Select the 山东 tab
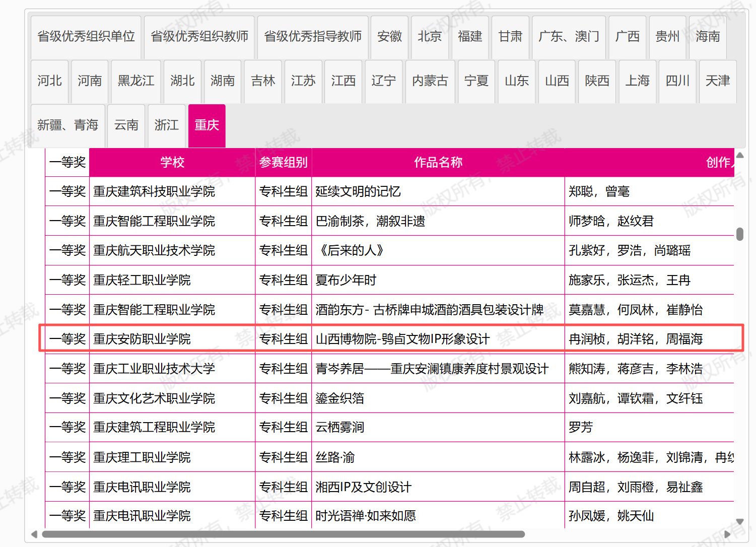This screenshot has width=756, height=547. pos(517,81)
